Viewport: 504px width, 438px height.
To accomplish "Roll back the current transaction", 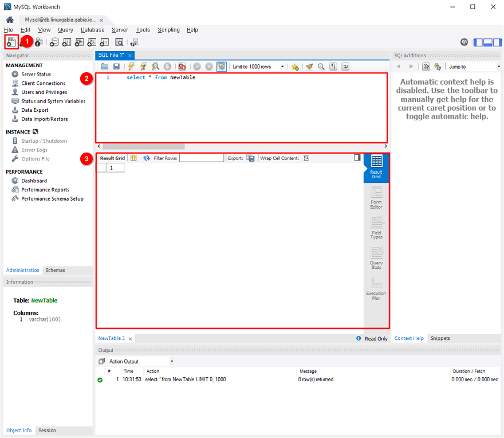I will [209, 67].
